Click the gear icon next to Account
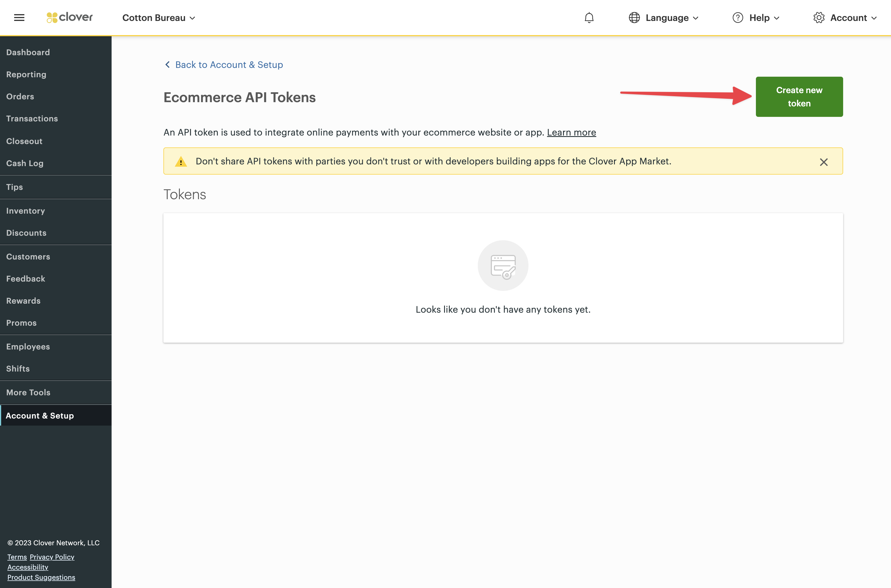Screen dimensions: 891x588 pos(819,18)
